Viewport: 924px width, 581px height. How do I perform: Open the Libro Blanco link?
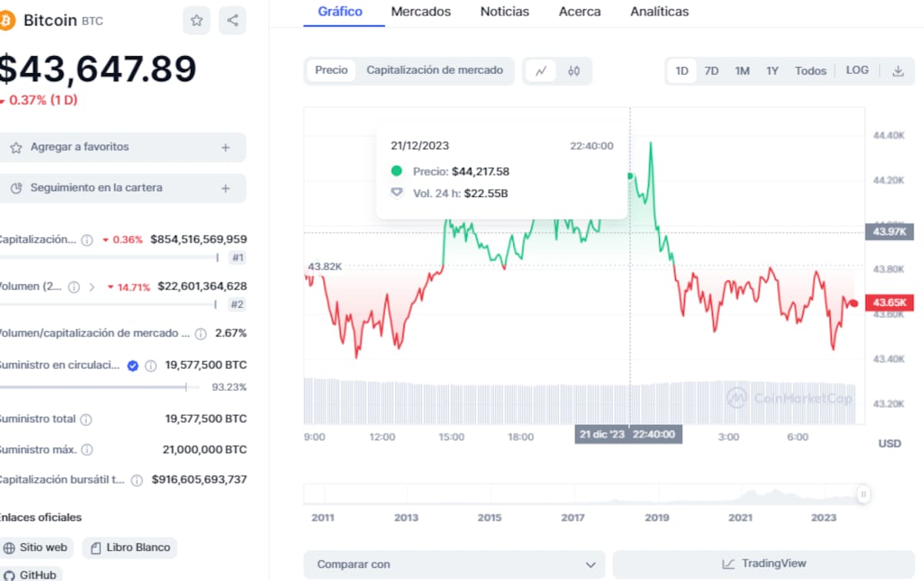tap(130, 548)
